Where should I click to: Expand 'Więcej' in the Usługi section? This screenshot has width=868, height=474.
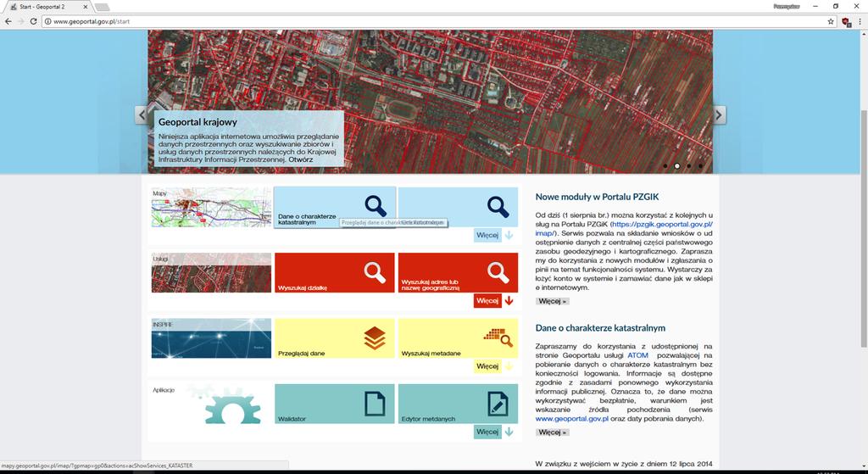pos(487,301)
